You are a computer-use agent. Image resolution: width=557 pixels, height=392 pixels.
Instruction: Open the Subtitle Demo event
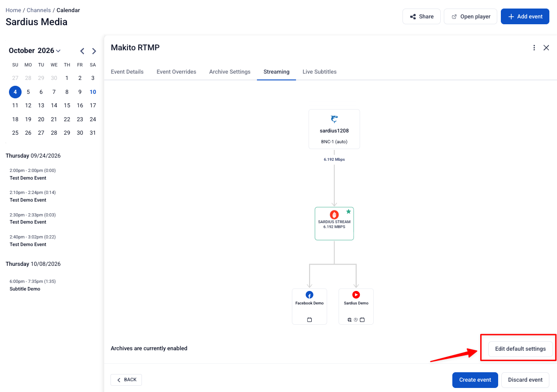[33, 285]
